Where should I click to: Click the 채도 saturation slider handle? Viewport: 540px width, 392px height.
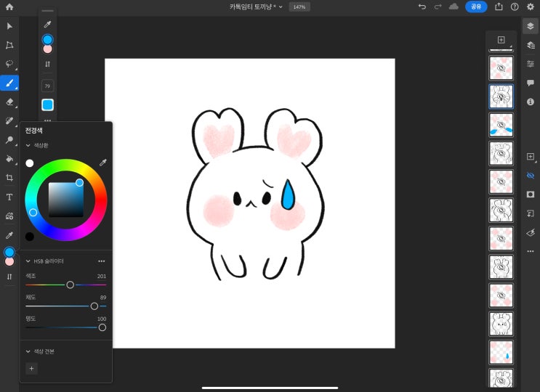coord(94,306)
